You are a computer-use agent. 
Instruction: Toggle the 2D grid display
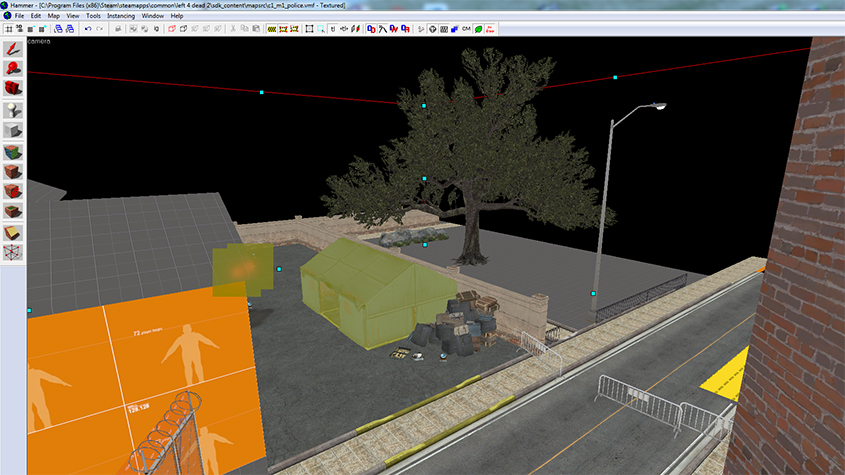pos(9,29)
